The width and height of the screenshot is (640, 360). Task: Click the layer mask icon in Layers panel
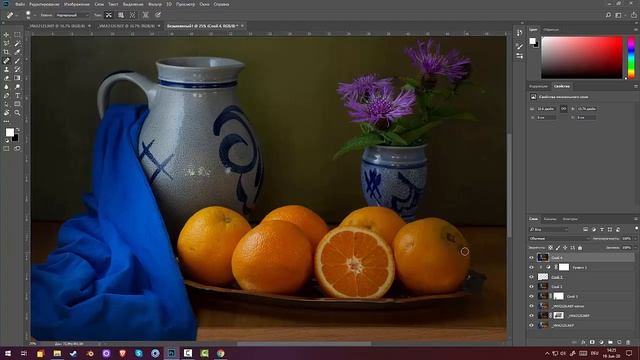click(592, 342)
